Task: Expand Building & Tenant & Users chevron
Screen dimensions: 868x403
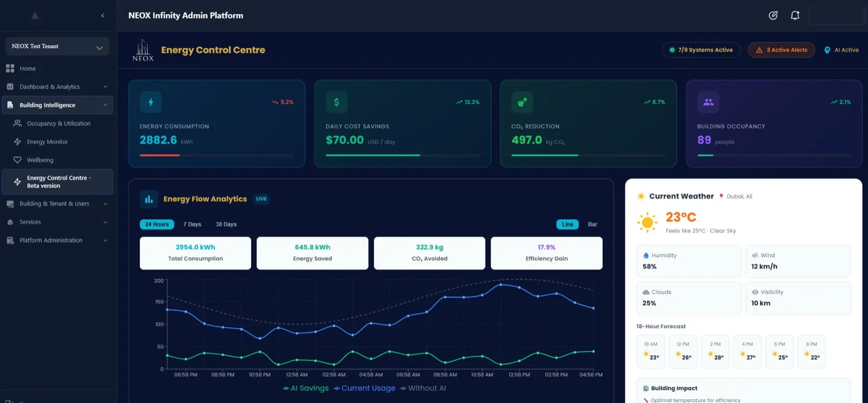Action: 105,204
